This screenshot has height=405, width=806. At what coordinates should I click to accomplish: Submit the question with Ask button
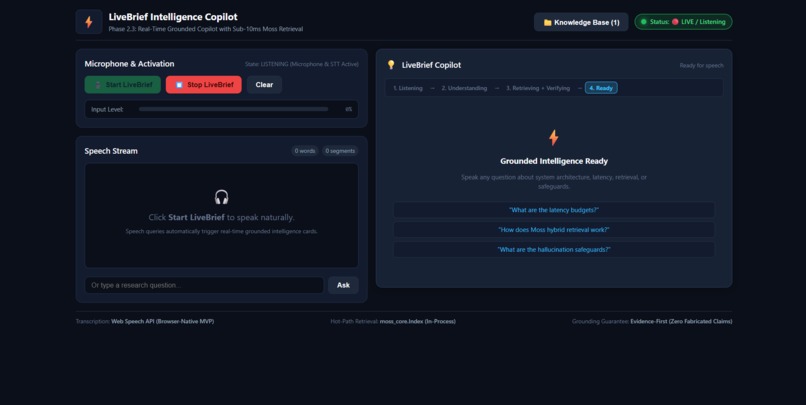pos(343,285)
